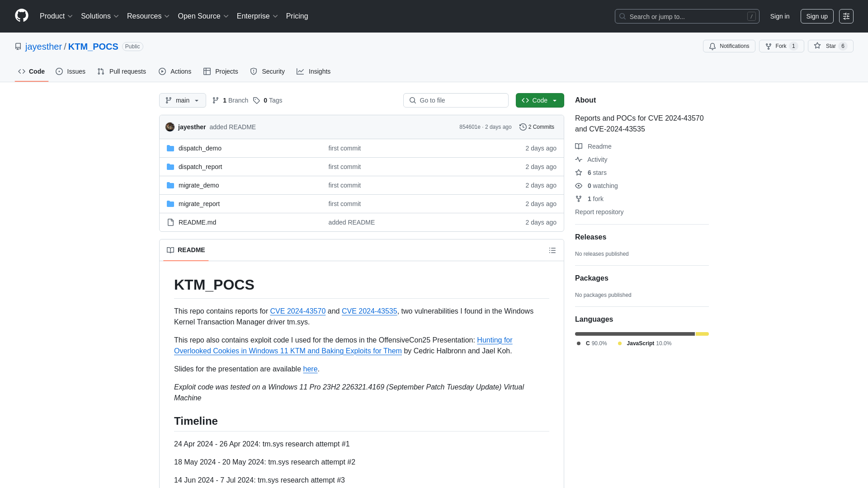Click the watching eye icon
The height and width of the screenshot is (488, 868).
[x=579, y=186]
